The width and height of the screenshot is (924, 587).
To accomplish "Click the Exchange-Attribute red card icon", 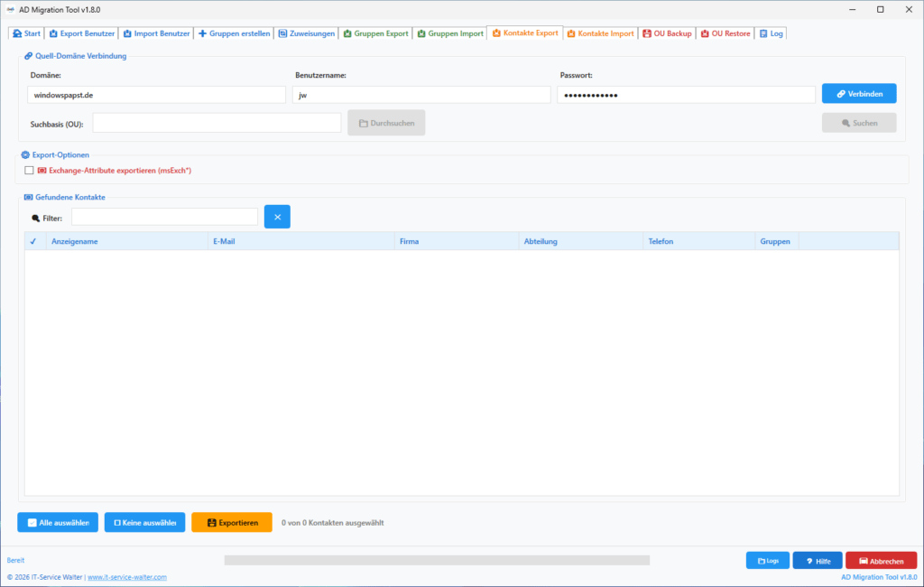I will (x=42, y=171).
